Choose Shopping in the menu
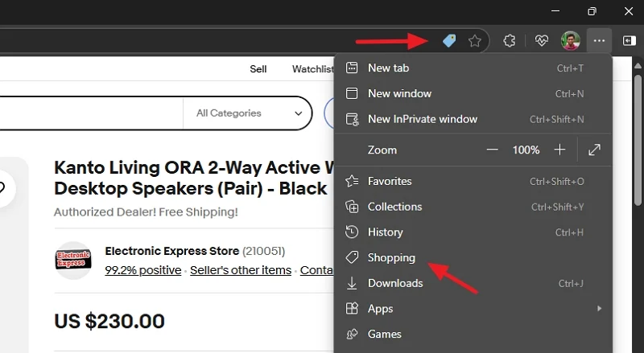 473,257
